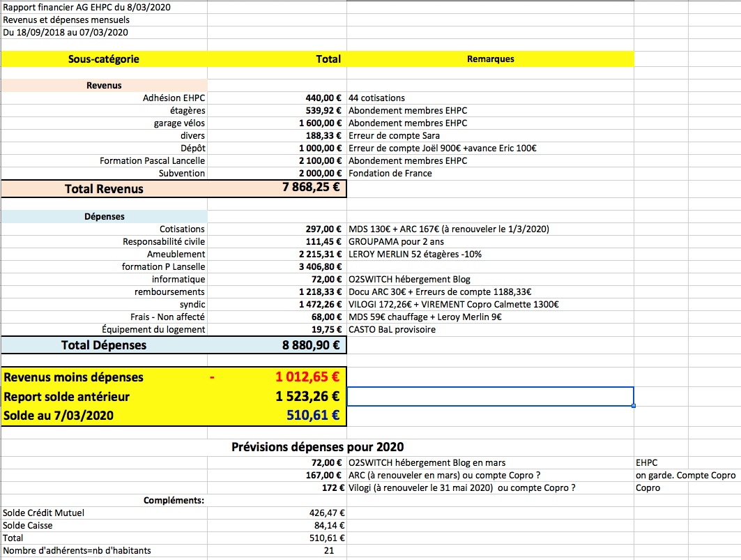This screenshot has height=560, width=741.
Task: Click the 8 880,90 € total expenses value
Action: [x=307, y=345]
